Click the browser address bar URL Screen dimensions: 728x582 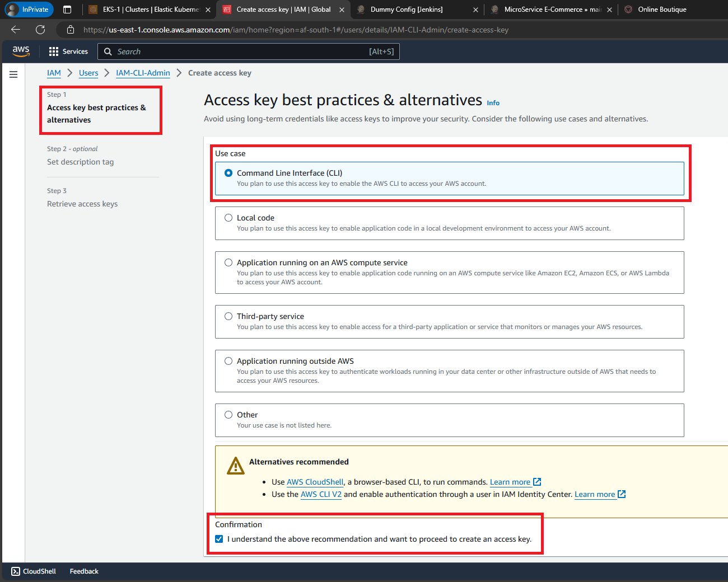[x=296, y=30]
